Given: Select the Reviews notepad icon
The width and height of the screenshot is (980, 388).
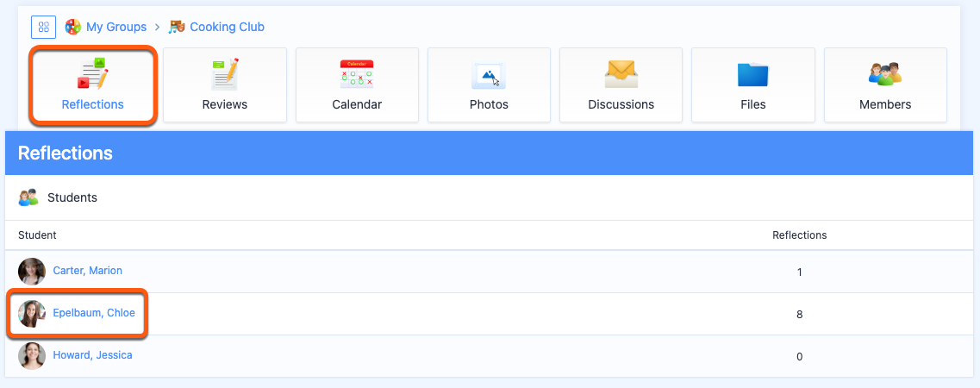Looking at the screenshot, I should [x=225, y=74].
